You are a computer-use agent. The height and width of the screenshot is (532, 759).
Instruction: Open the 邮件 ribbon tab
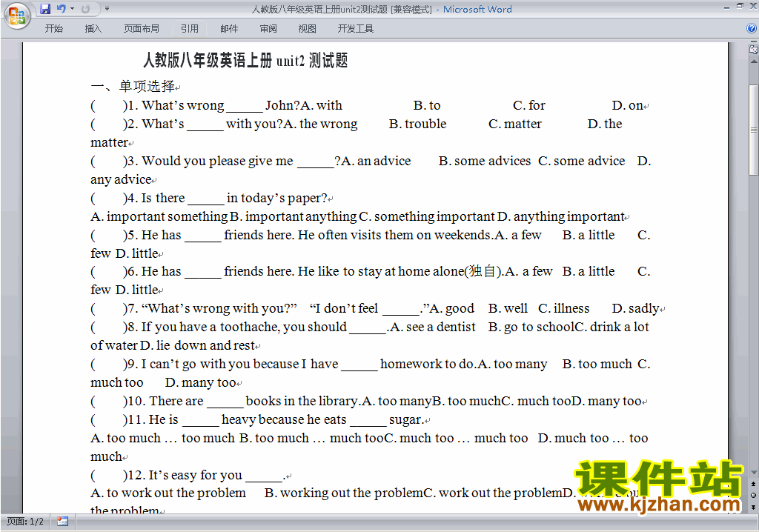pyautogui.click(x=229, y=29)
